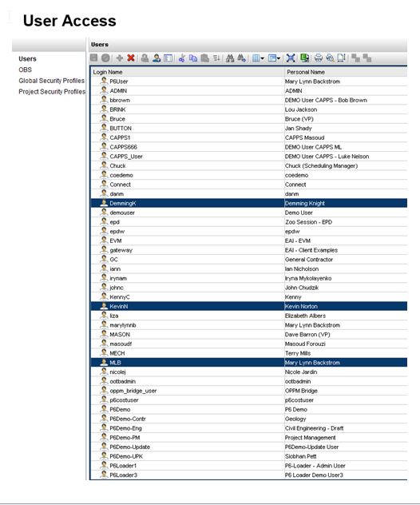Click the red X Delete icon
The image size is (420, 505).
[x=131, y=58]
